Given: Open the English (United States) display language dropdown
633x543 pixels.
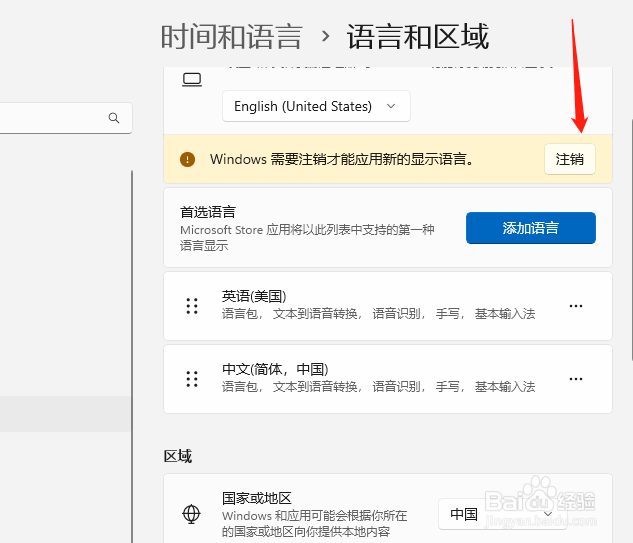Looking at the screenshot, I should pyautogui.click(x=316, y=106).
